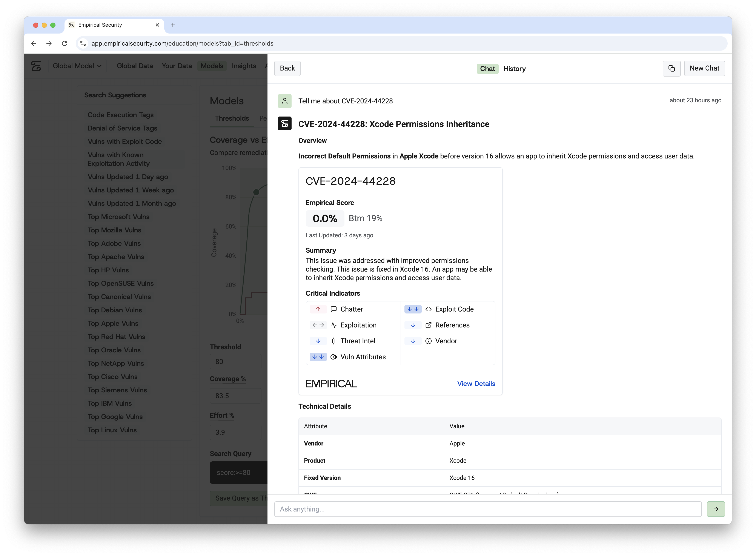Click the Top Apple Vulns suggestion

click(x=113, y=323)
